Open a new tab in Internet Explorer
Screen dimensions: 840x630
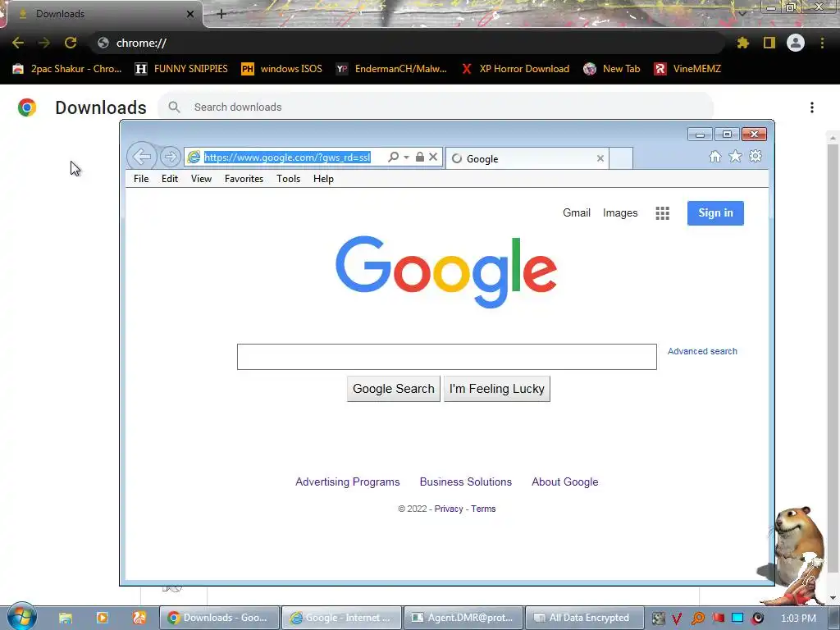(x=621, y=158)
